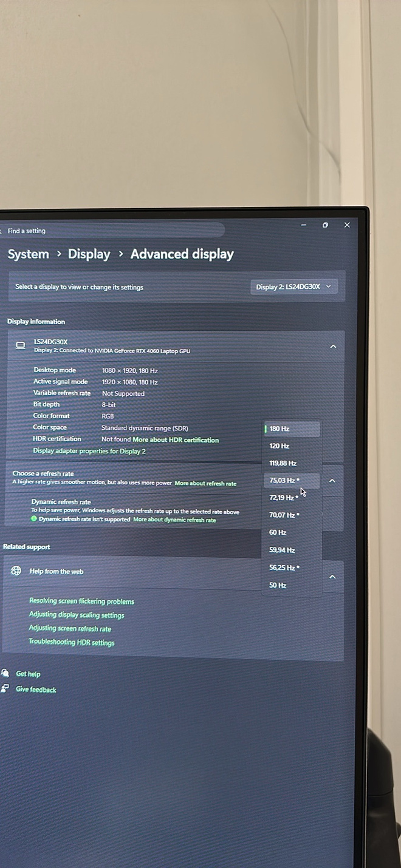The image size is (401, 868).
Task: Select 75,03 Hz refresh rate
Action: point(292,480)
